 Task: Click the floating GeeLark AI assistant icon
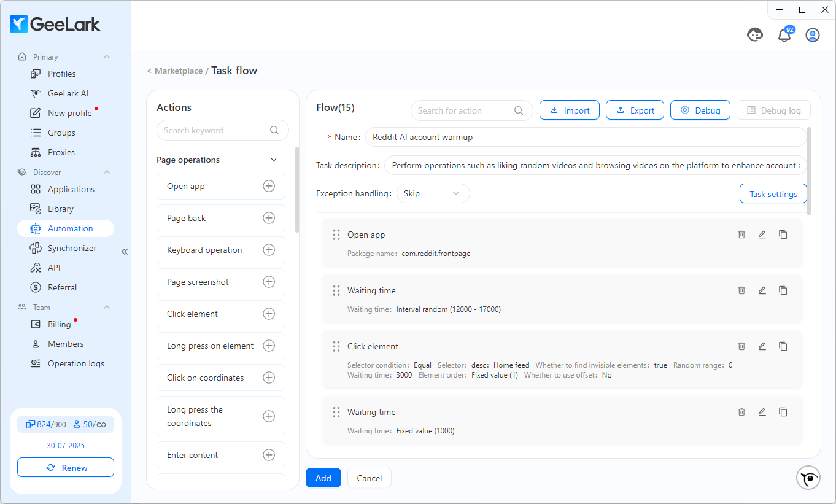tap(808, 478)
